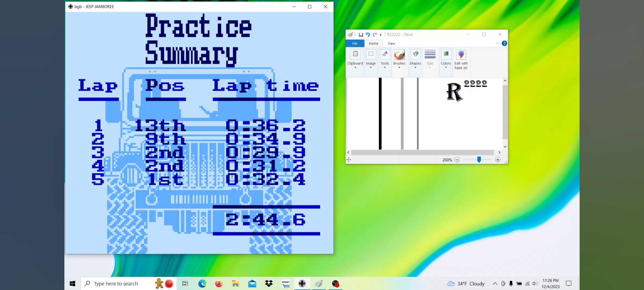Show hidden system tray icons
The image size is (644, 290).
pyautogui.click(x=495, y=284)
